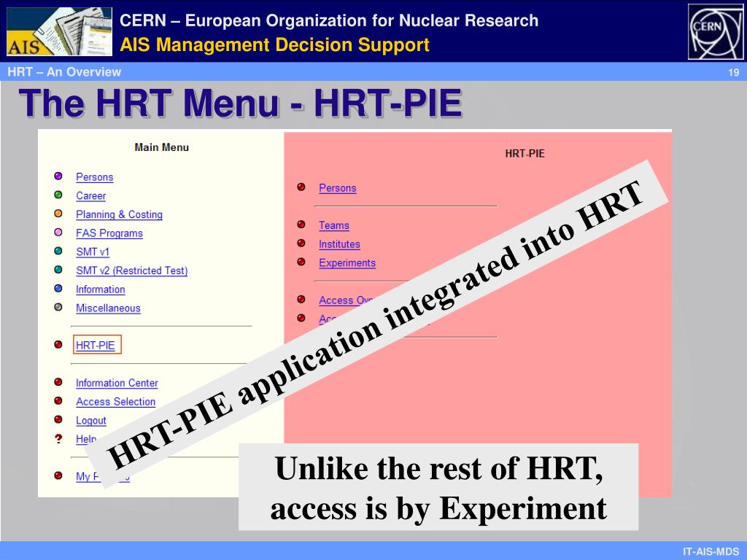747x560 pixels.
Task: Click the red bullet beside Logout
Action: click(58, 419)
